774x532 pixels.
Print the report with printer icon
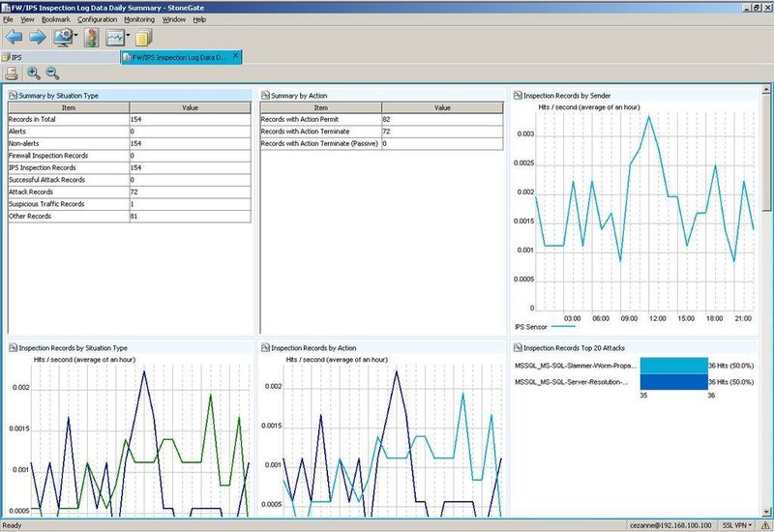pos(12,74)
